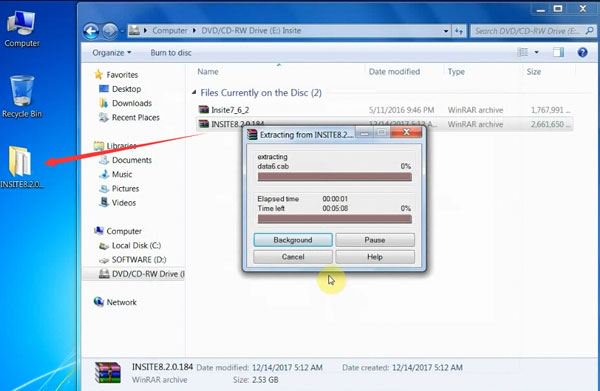Screen dimensions: 600x391
Task: Select Insite7_6_2 file name
Action: tap(230, 110)
